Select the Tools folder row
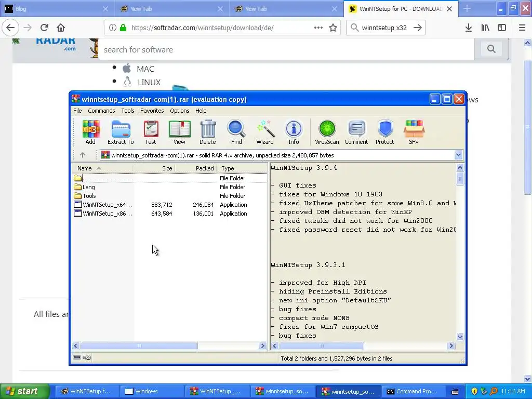 tap(170, 196)
